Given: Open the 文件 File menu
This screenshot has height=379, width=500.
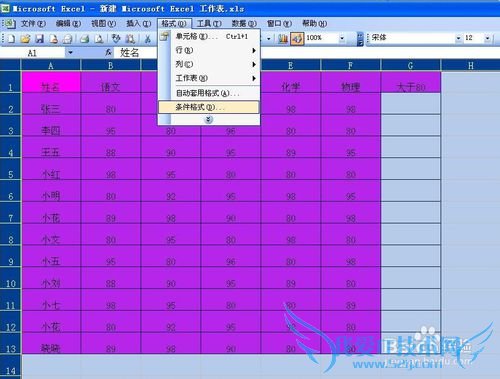Looking at the screenshot, I should point(33,24).
